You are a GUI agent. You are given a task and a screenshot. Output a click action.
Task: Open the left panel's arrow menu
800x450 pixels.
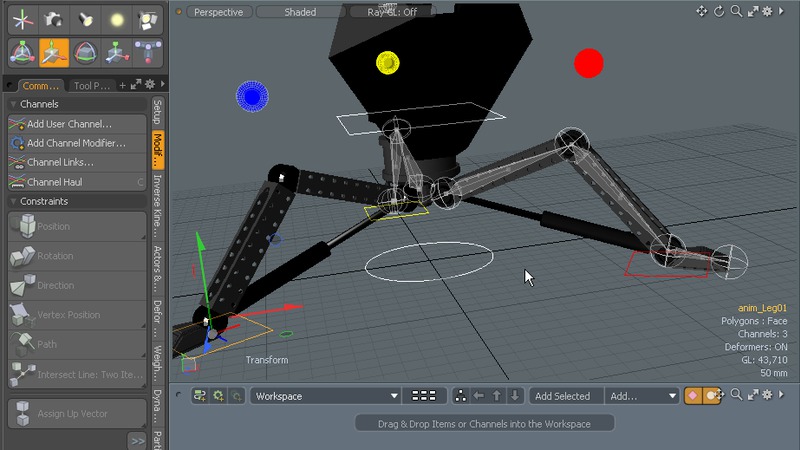point(163,84)
